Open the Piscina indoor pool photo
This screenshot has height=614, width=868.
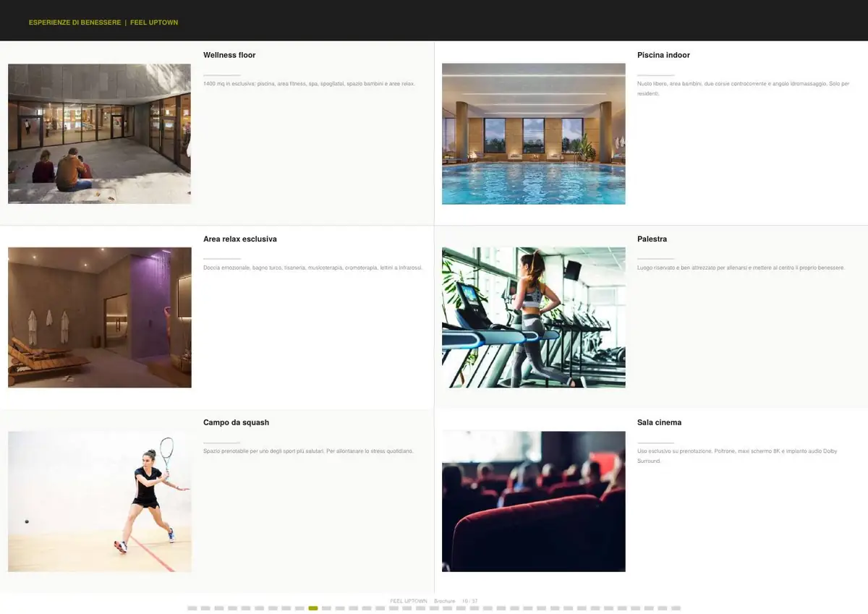pos(534,134)
